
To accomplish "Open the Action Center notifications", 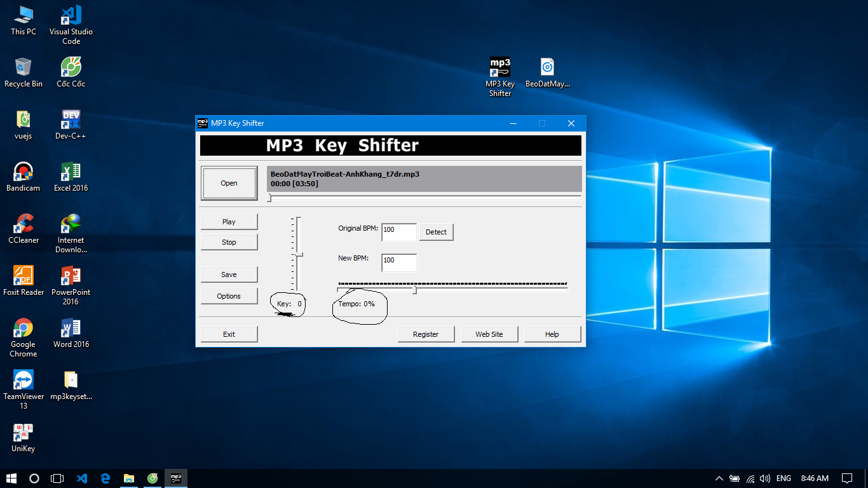I will [847, 478].
